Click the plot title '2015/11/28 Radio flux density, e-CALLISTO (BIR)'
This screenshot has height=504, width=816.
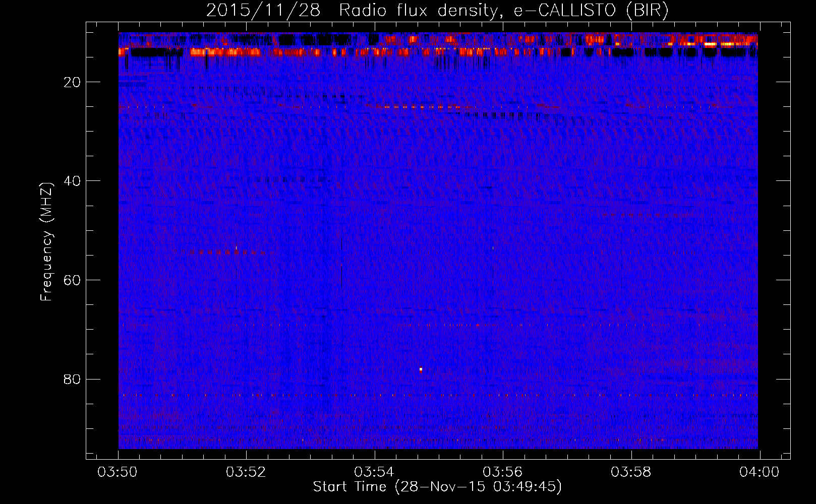point(437,10)
